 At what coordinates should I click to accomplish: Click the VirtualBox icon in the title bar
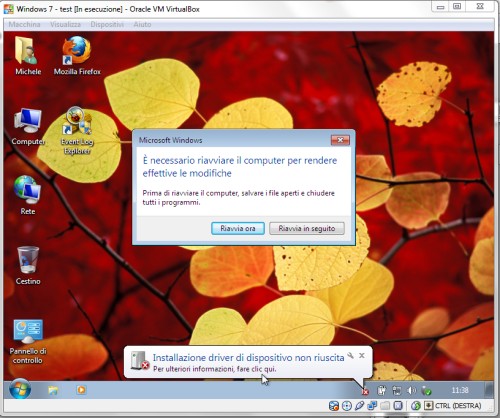pos(8,9)
